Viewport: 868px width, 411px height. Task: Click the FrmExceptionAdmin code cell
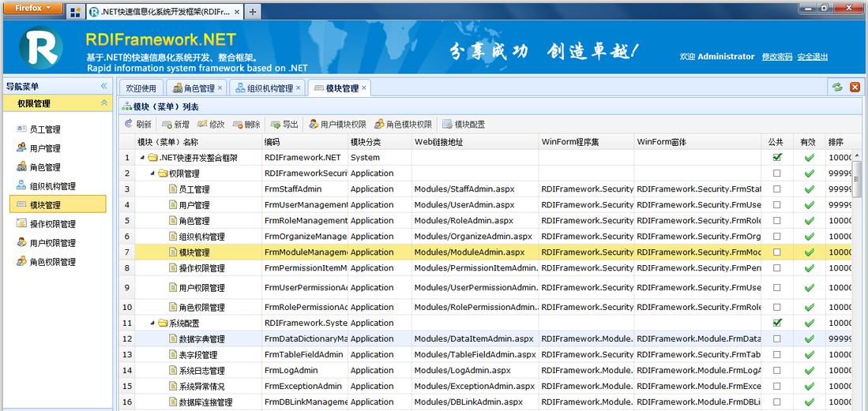(303, 386)
